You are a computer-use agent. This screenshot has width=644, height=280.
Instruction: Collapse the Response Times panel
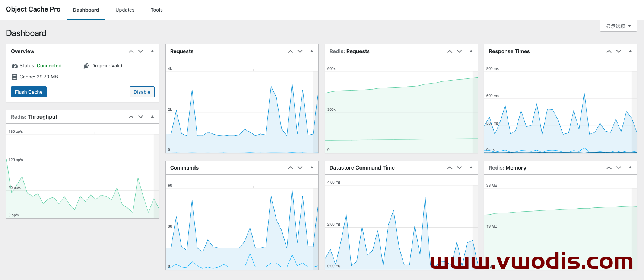(630, 51)
